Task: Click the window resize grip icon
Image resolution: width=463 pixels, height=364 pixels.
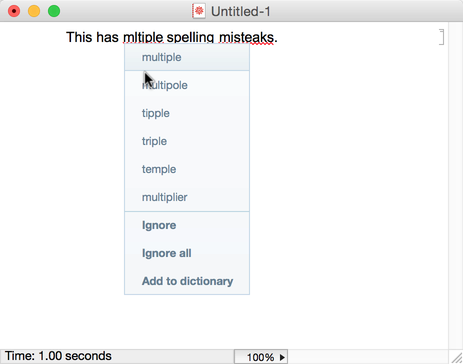Action: coord(457,358)
